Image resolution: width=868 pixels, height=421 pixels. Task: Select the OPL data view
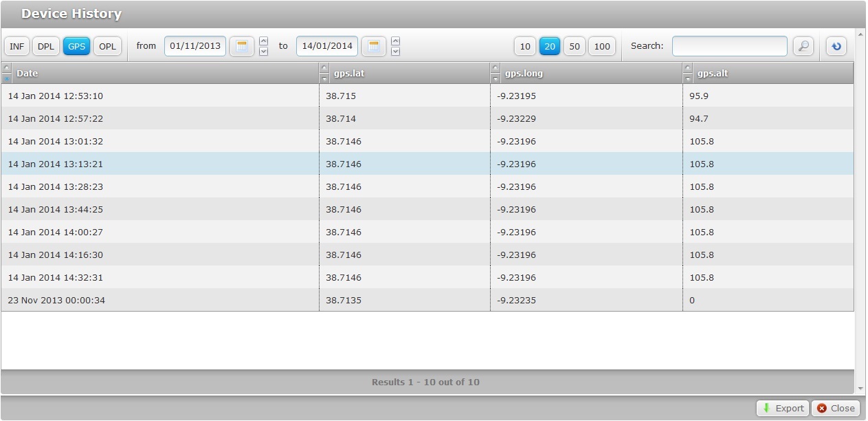(x=107, y=46)
